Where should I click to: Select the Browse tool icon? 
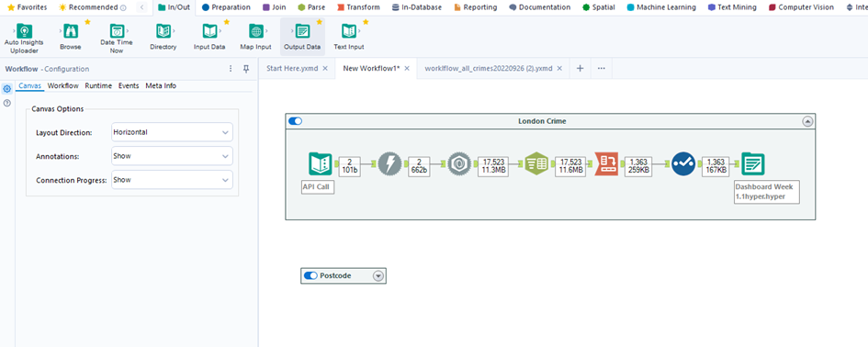(71, 31)
